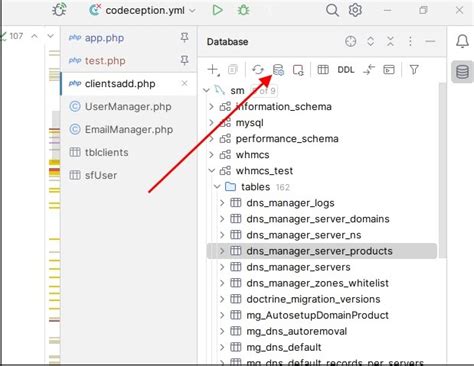Select the doctrine_migration_versions table

(x=313, y=299)
